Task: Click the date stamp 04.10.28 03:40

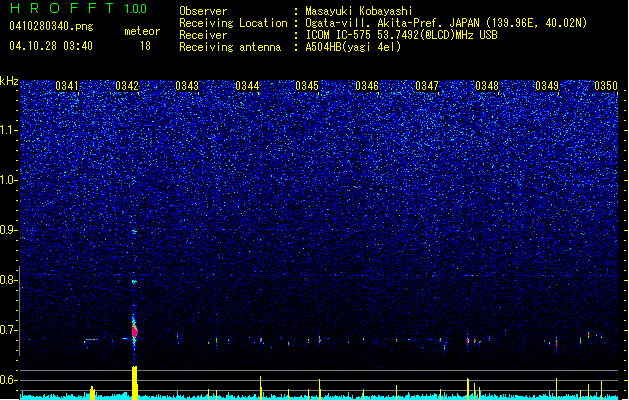Action: [51, 46]
